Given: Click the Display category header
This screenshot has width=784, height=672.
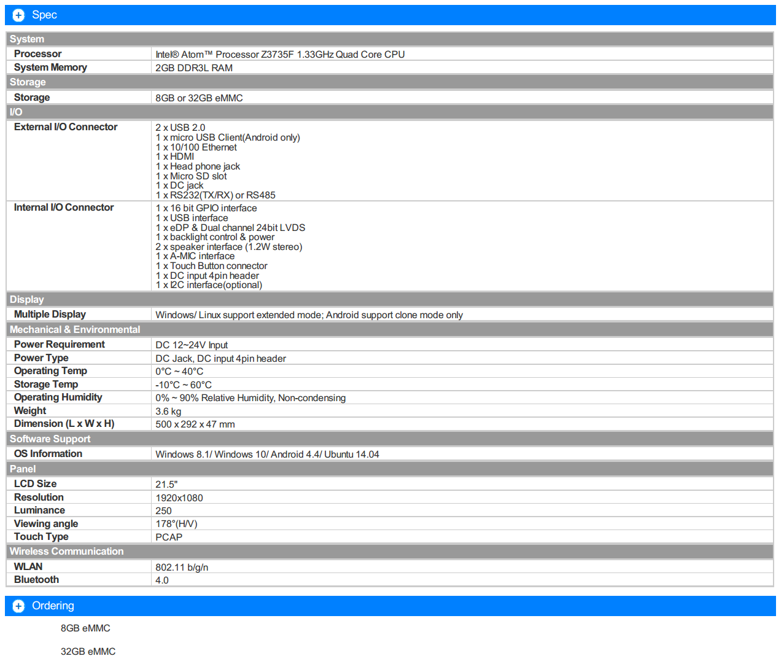Looking at the screenshot, I should [x=390, y=300].
